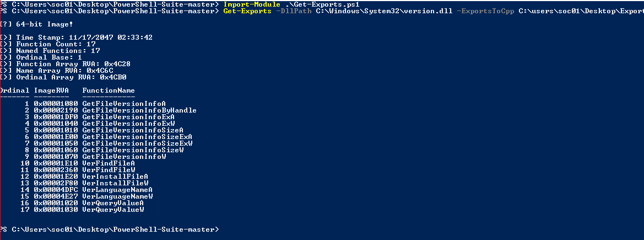Viewport: 644px width, 240px height.
Task: Click the FunctionName column header
Action: click(109, 90)
